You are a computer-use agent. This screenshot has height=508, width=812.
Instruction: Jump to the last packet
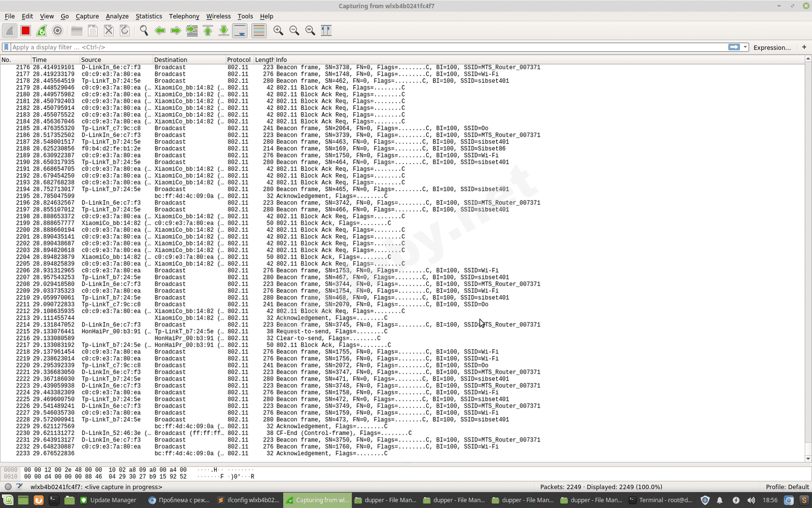pos(224,30)
